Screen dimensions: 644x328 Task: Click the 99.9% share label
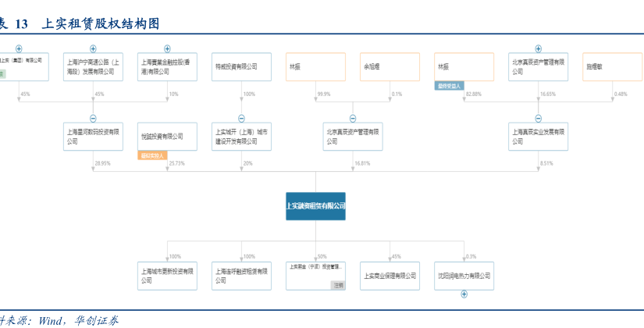click(x=324, y=94)
